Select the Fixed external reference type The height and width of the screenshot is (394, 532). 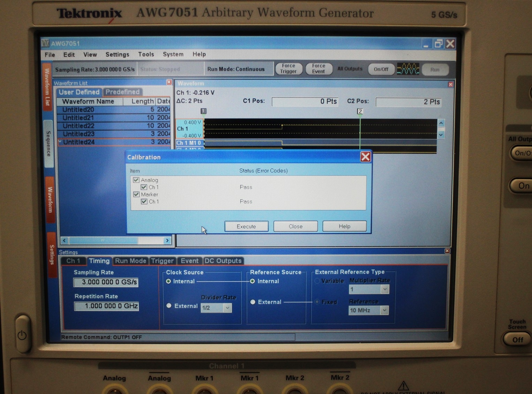click(317, 302)
